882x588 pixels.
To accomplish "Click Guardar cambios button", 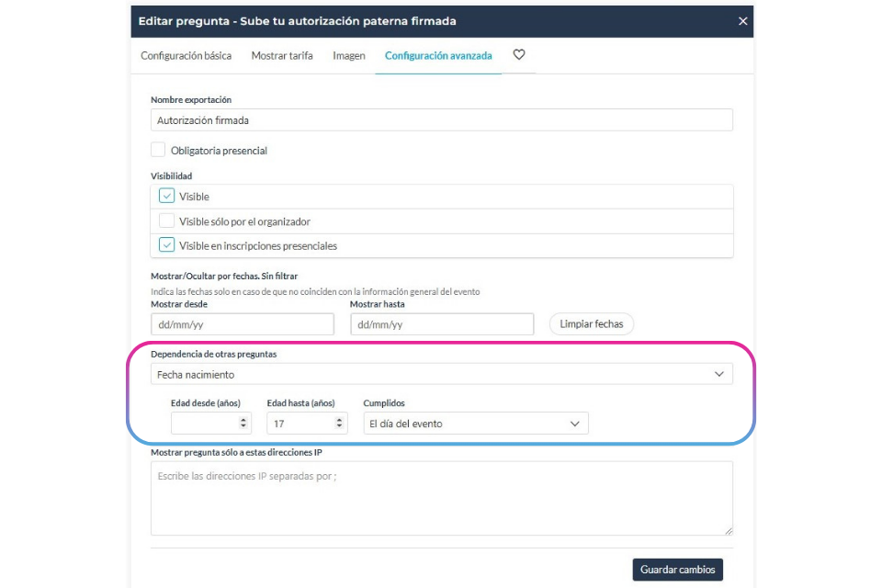I will click(677, 570).
